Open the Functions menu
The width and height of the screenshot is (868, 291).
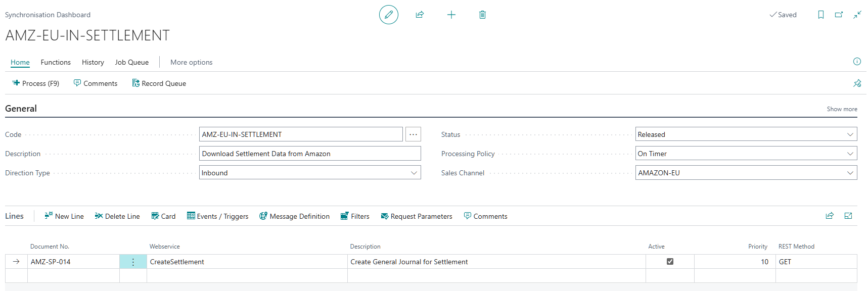click(56, 62)
